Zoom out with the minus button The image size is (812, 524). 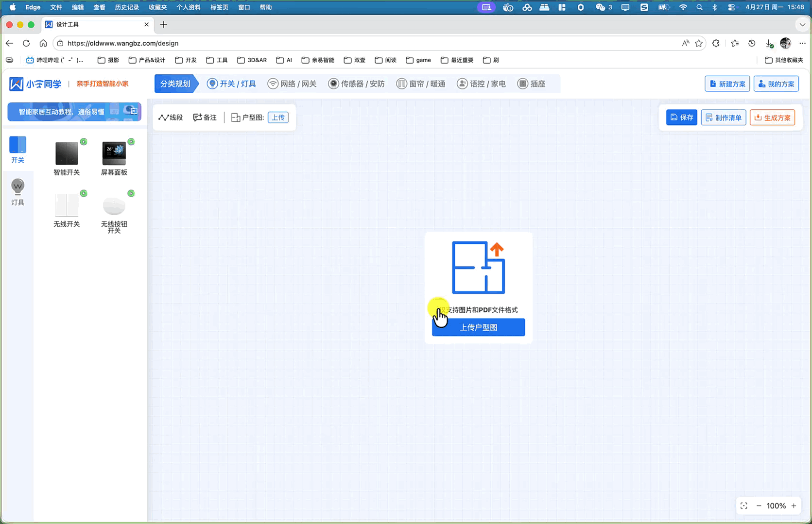coord(759,506)
